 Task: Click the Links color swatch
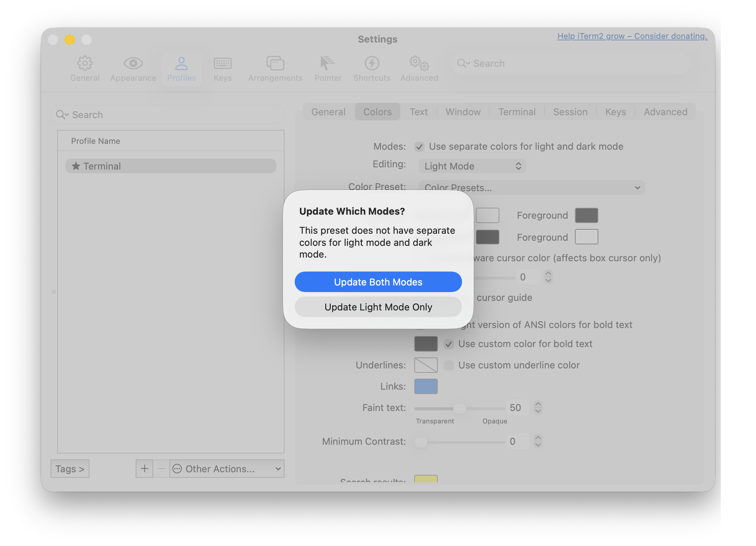click(426, 386)
